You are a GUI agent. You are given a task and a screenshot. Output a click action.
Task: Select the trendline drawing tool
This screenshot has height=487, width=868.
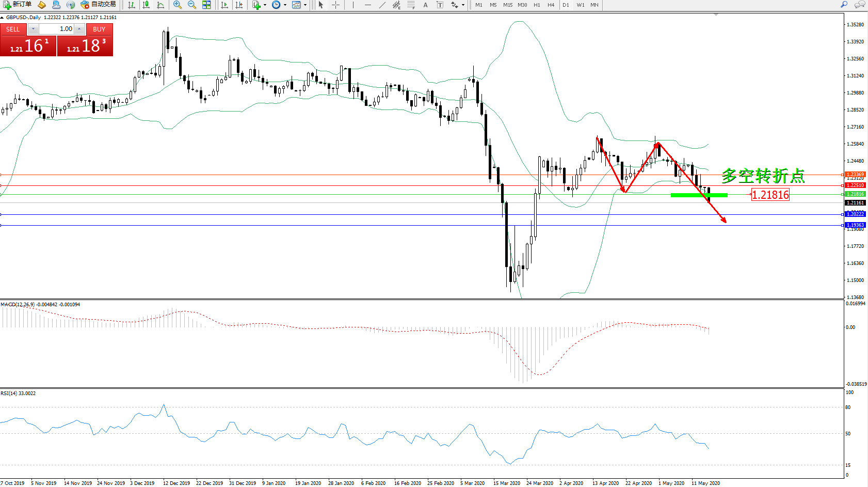tap(382, 5)
